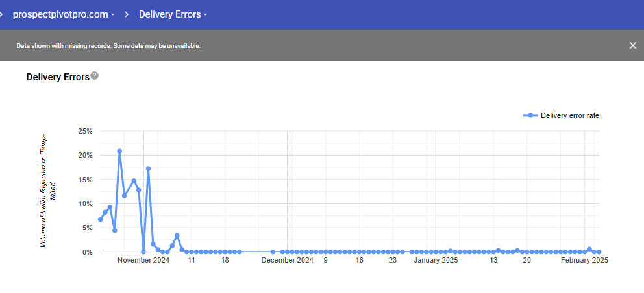Click the last data point in February 2025

pos(599,252)
